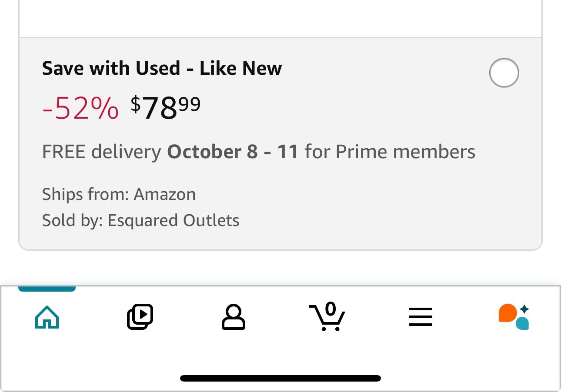Tap the October 8 - 11 delivery date
Screen dimensions: 561x392
click(x=233, y=152)
